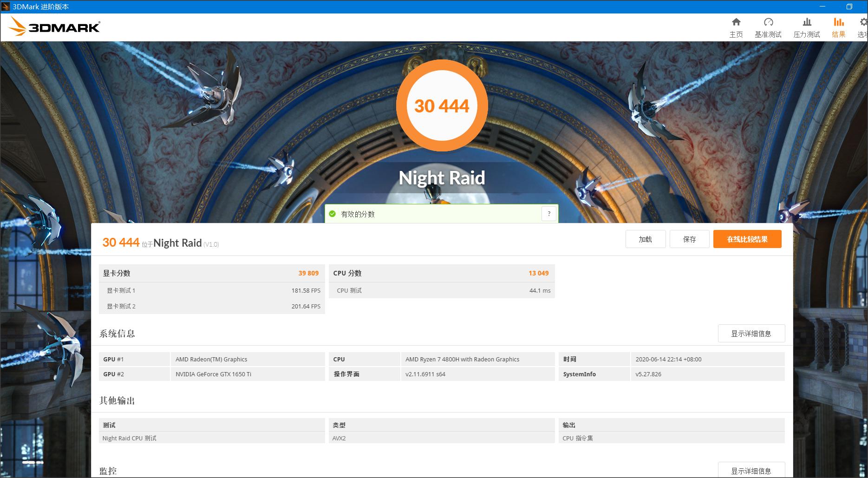Select the CPU 分数 13 049 header row
Viewport: 868px width, 478px height.
(x=441, y=273)
